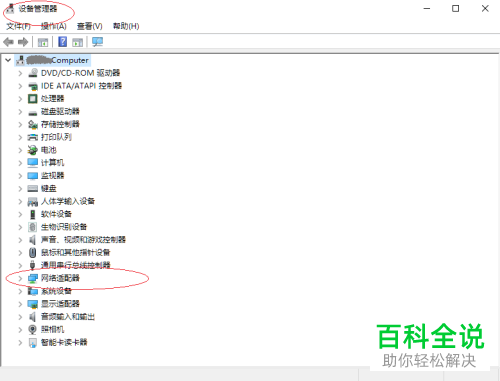The width and height of the screenshot is (500, 381).
Task: Expand the 键盘 node
Action: click(20, 189)
